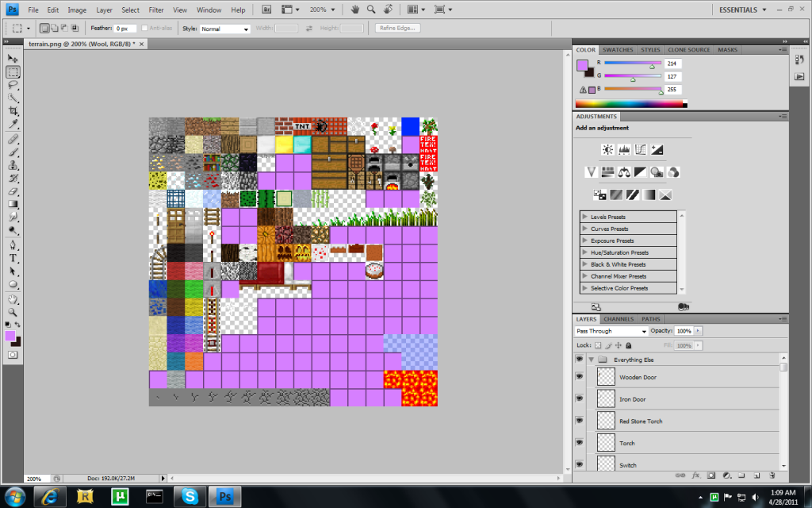Open the Opacity slider arrow
The width and height of the screenshot is (812, 508).
click(x=698, y=331)
